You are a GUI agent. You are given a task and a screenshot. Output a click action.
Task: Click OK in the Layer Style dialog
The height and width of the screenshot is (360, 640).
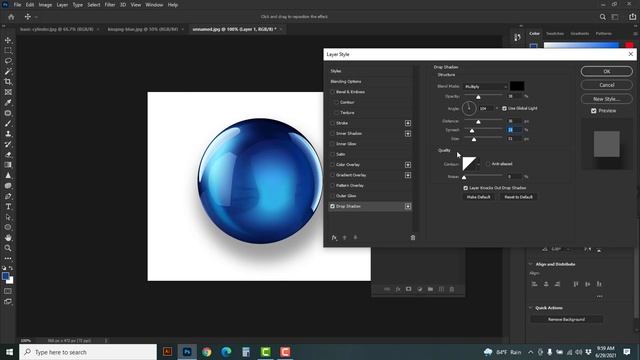click(x=607, y=71)
